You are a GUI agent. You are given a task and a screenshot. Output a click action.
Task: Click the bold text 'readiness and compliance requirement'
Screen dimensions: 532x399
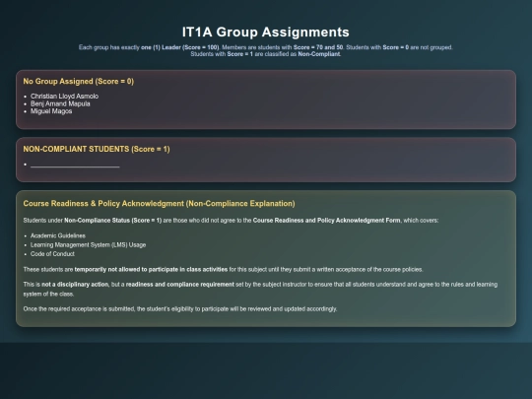pyautogui.click(x=180, y=285)
